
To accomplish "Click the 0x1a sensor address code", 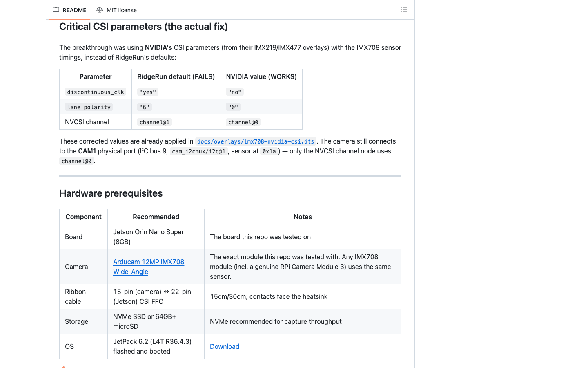I will click(x=269, y=151).
